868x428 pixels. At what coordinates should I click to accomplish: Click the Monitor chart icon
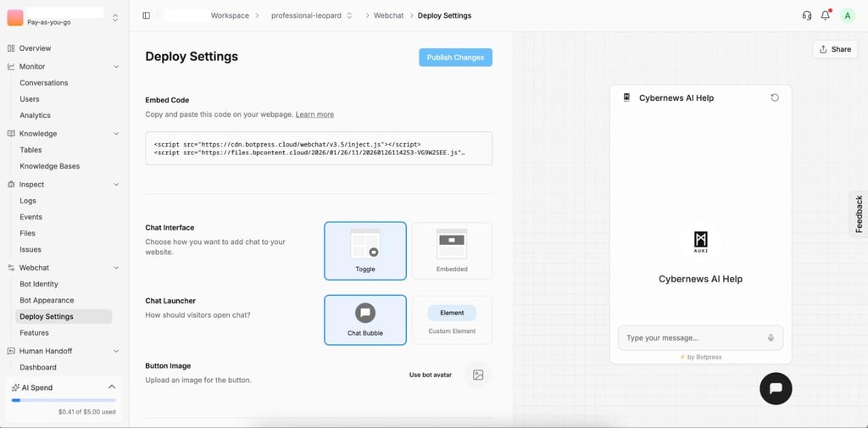click(11, 66)
